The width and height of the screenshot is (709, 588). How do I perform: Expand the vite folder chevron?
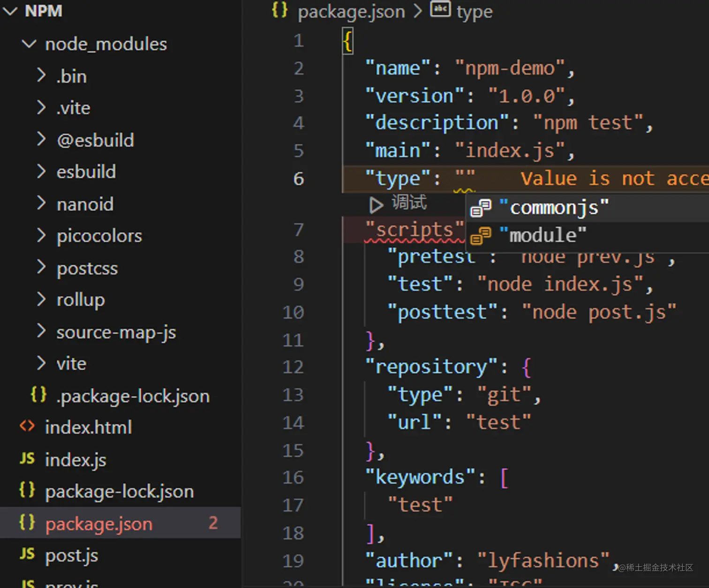coord(41,363)
